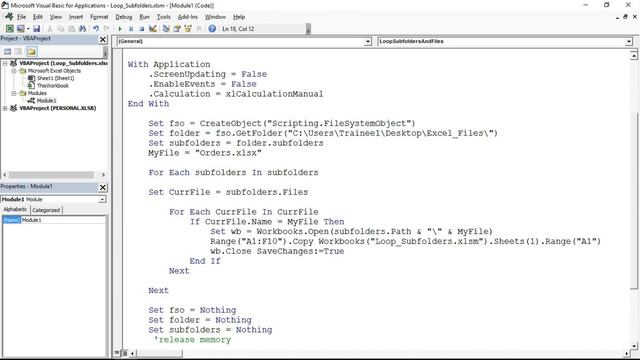The image size is (640, 360).
Task: Click Procedure View button at bottom left
Action: point(117,353)
